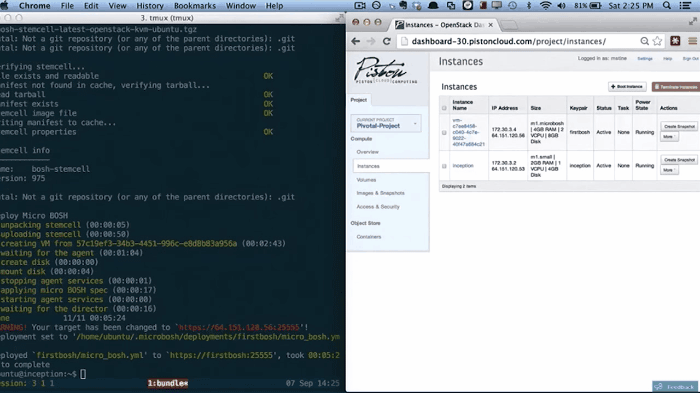700x393 pixels.
Task: Open Volumes in the sidebar
Action: coord(366,180)
